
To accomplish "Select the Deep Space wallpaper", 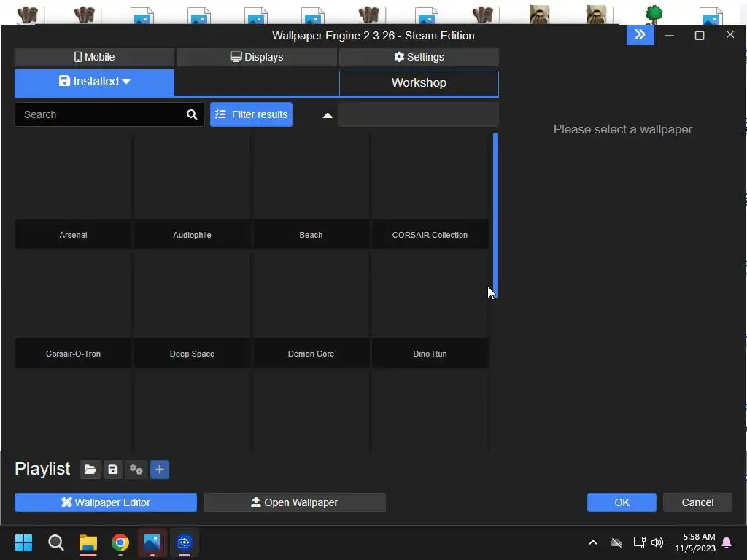I will click(x=192, y=311).
